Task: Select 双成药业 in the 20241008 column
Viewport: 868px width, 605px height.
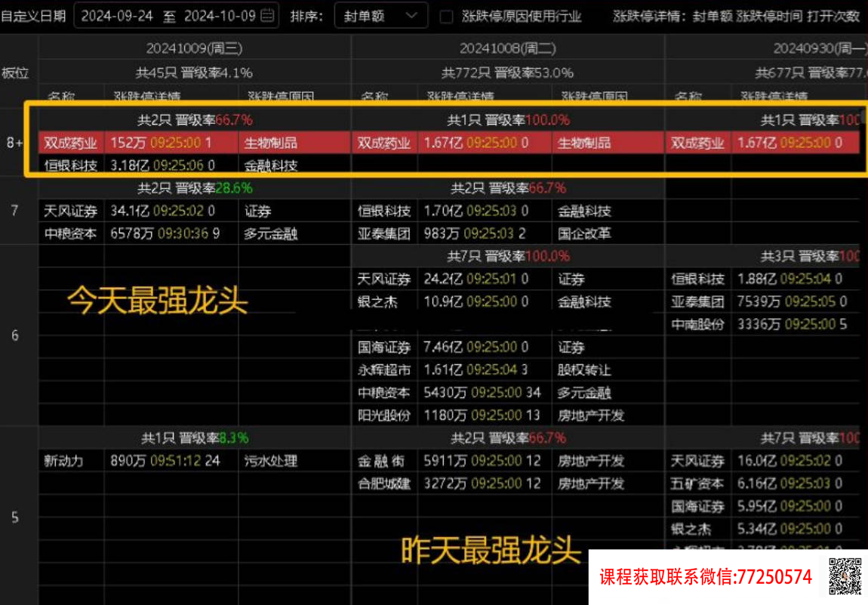Action: 383,143
